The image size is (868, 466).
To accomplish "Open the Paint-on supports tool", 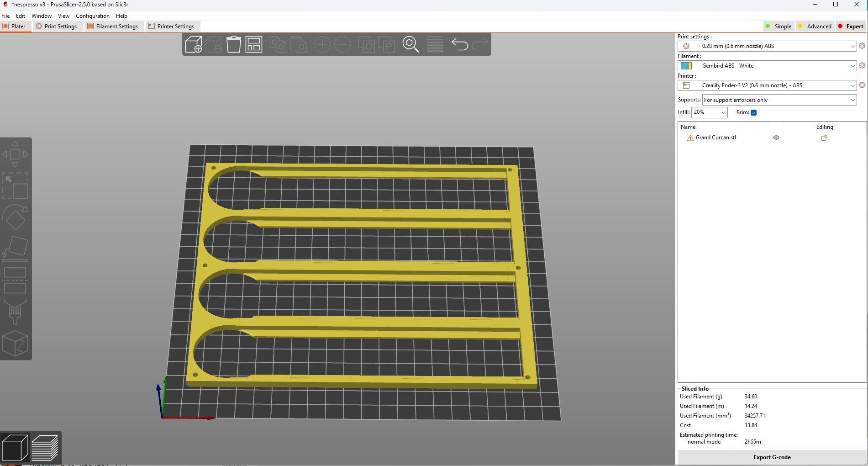I will [x=15, y=312].
